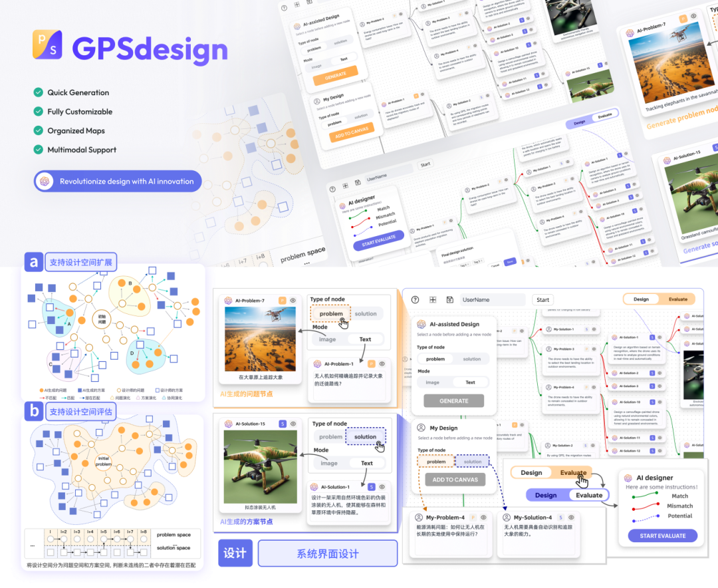Click the save disk icon left of the upright UserName field
The width and height of the screenshot is (718, 588).
[450, 300]
